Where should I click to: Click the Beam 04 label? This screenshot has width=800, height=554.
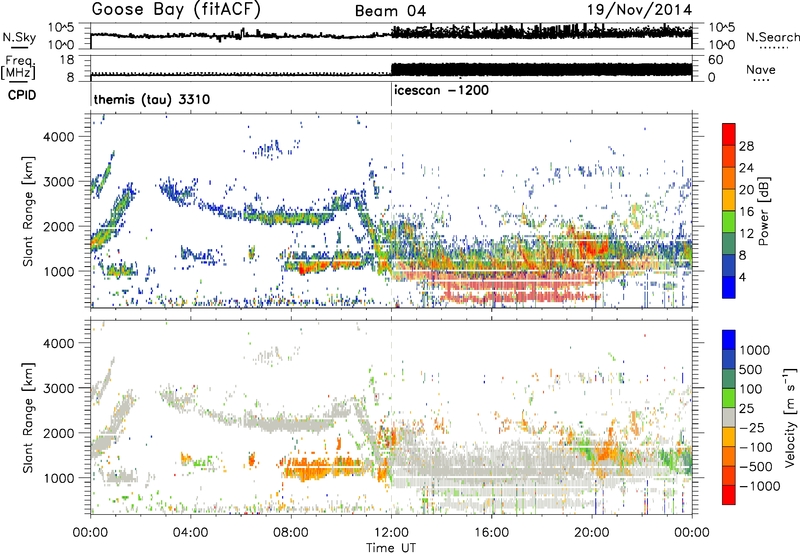point(390,11)
